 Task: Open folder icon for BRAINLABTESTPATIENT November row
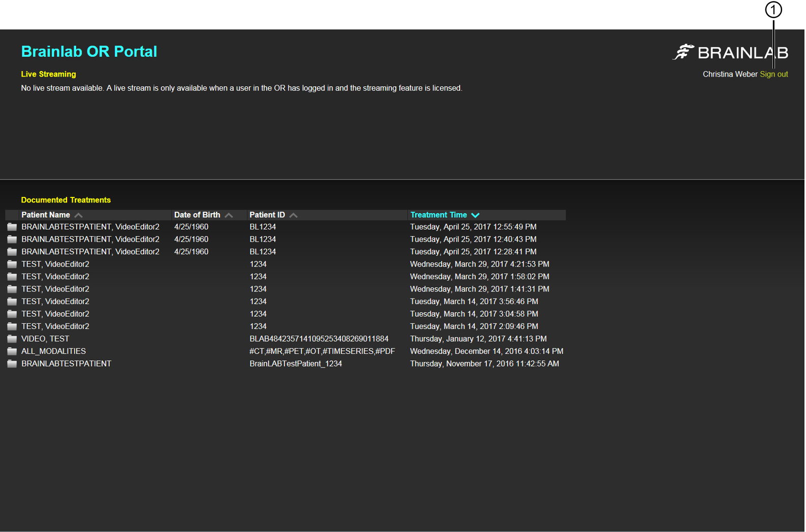tap(12, 363)
